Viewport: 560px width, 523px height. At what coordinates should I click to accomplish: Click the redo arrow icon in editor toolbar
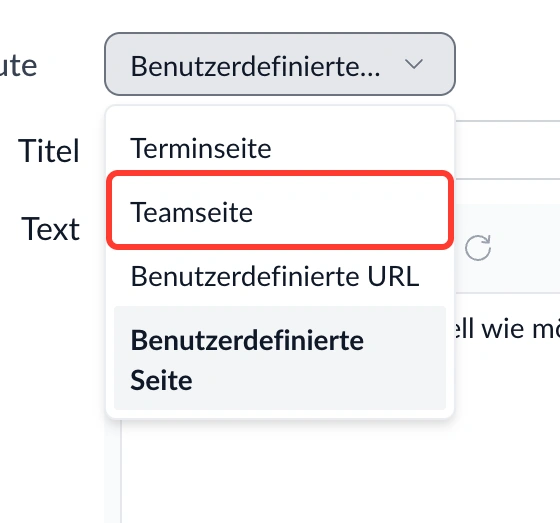coord(478,248)
